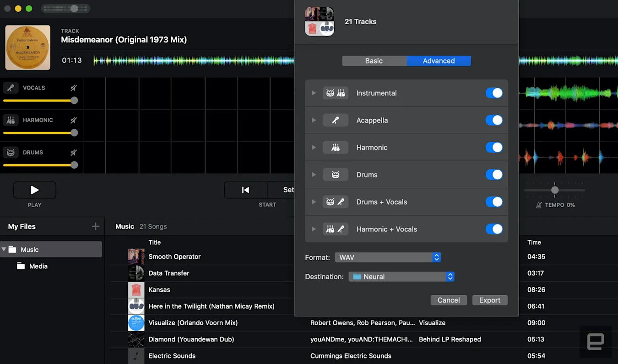618x364 pixels.
Task: Mute the Drums stem
Action: (74, 152)
